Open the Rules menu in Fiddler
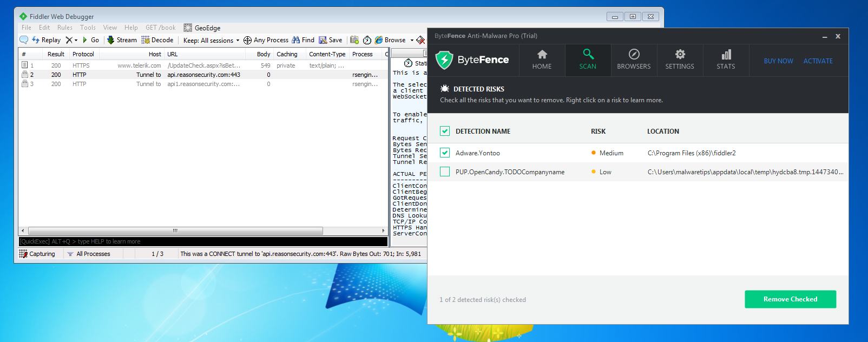Image resolution: width=868 pixels, height=342 pixels. point(65,28)
